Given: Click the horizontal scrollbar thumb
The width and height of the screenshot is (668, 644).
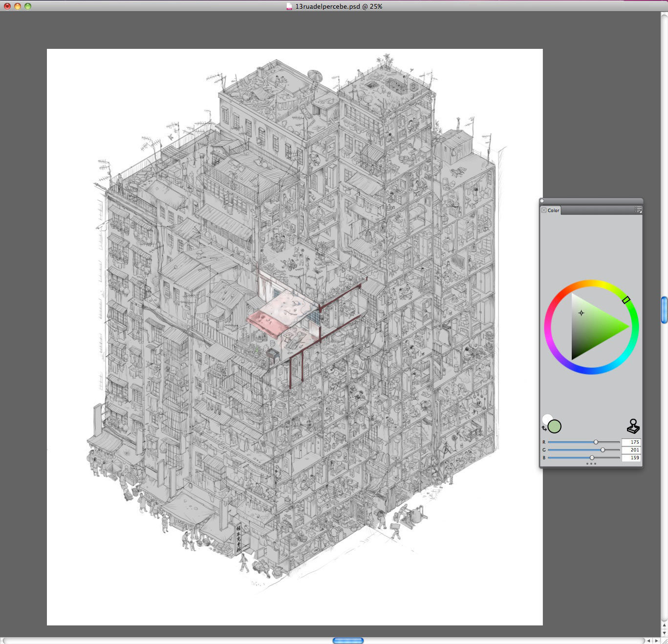Looking at the screenshot, I should tap(348, 641).
